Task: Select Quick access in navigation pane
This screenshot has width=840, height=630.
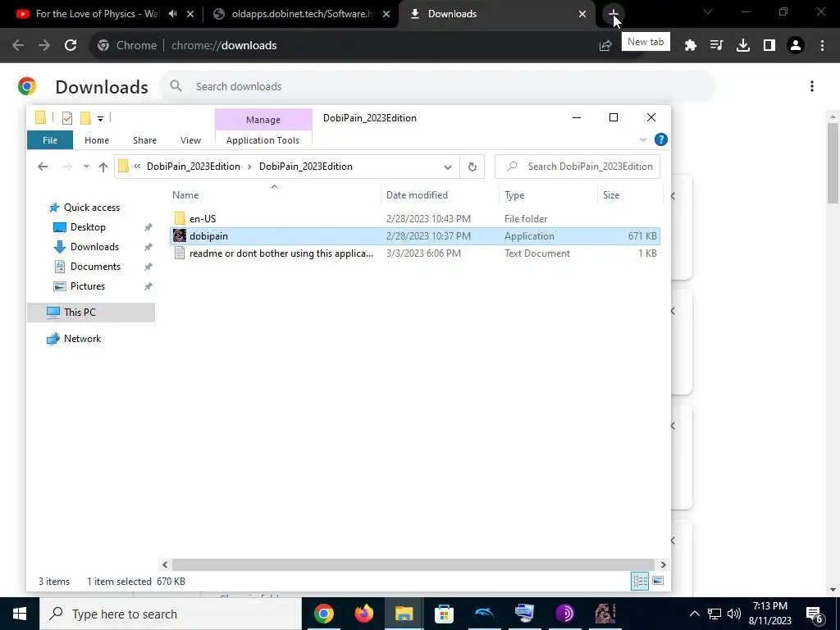Action: (x=92, y=208)
